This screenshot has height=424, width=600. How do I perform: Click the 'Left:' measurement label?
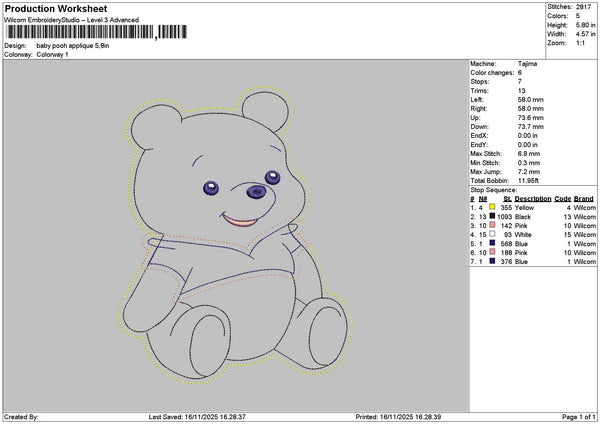point(477,100)
